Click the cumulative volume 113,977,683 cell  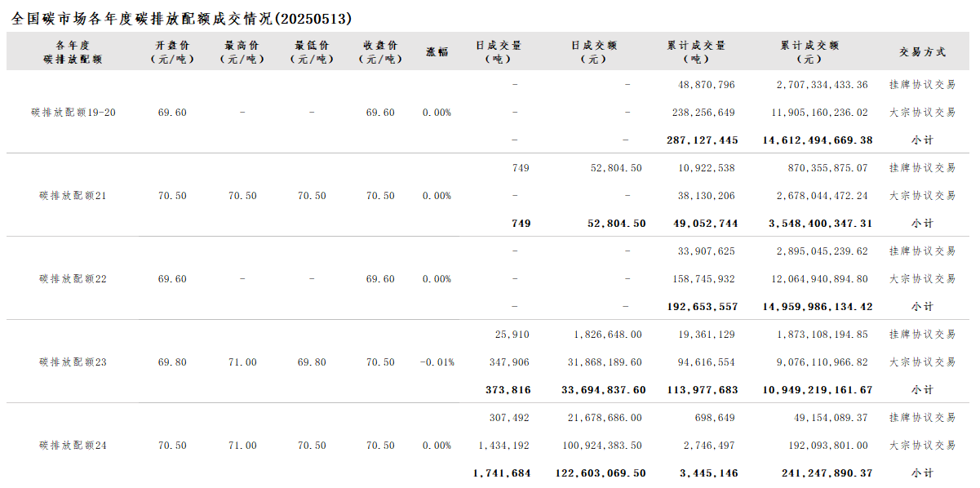tap(702, 390)
